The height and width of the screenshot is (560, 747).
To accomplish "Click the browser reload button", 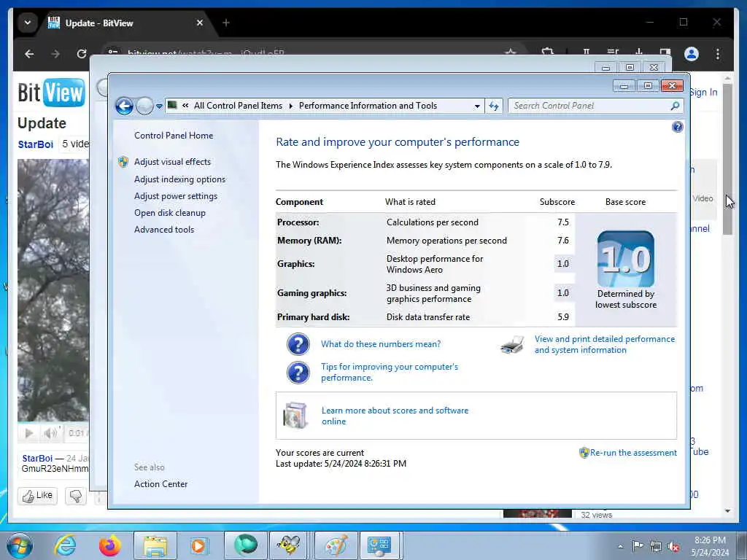I will tap(82, 54).
